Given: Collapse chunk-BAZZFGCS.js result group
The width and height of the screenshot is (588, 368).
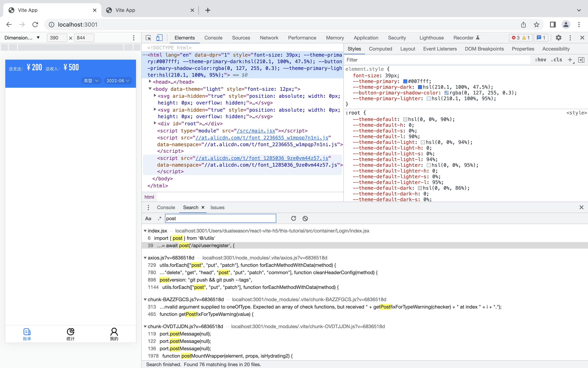Looking at the screenshot, I should [145, 299].
